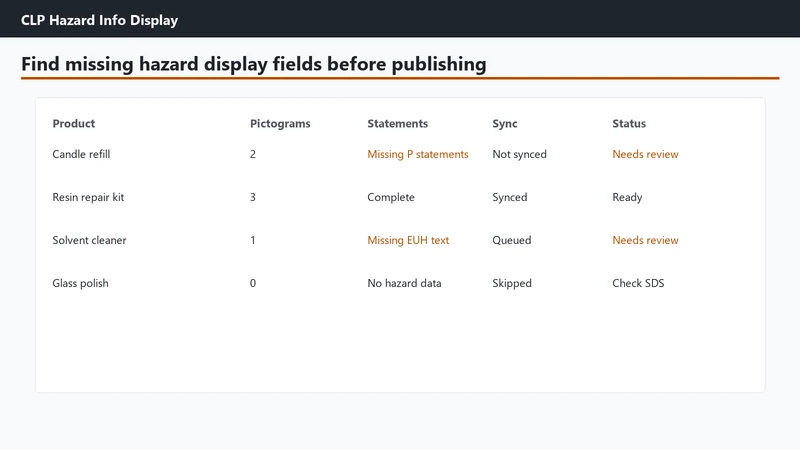Click pictogram count 0 for Glass polish
The height and width of the screenshot is (450, 800).
(x=253, y=283)
